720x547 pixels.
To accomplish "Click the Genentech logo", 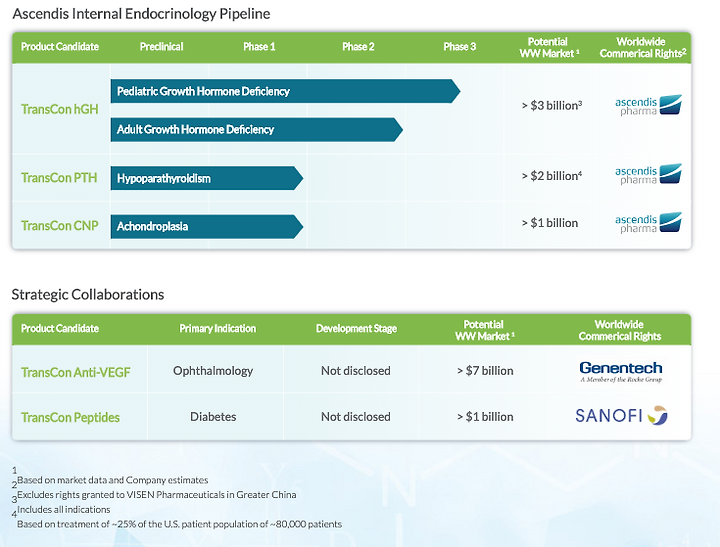I will pyautogui.click(x=621, y=371).
